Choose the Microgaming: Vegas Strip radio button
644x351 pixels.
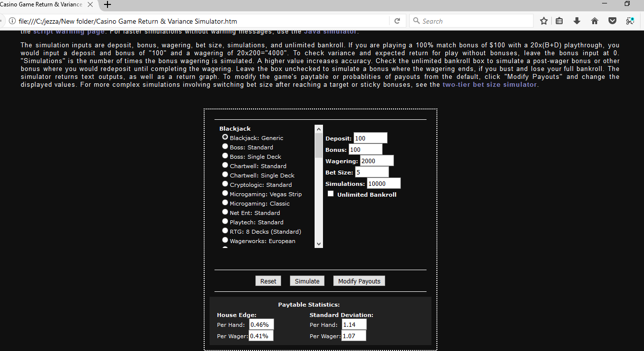tap(225, 194)
